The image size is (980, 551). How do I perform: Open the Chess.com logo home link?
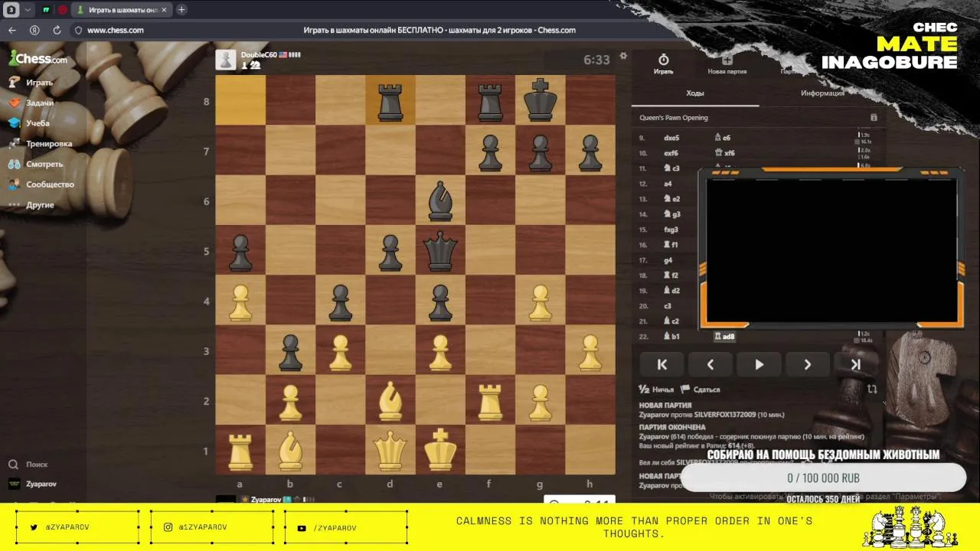(x=38, y=59)
